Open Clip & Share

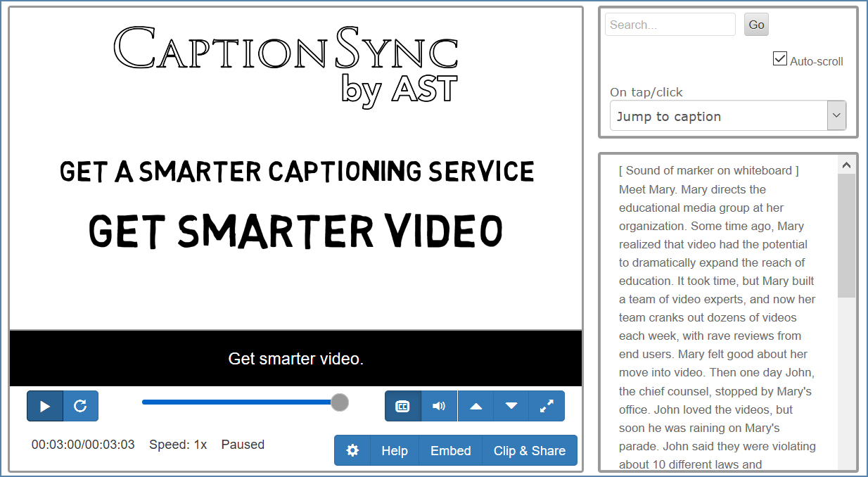tap(529, 450)
